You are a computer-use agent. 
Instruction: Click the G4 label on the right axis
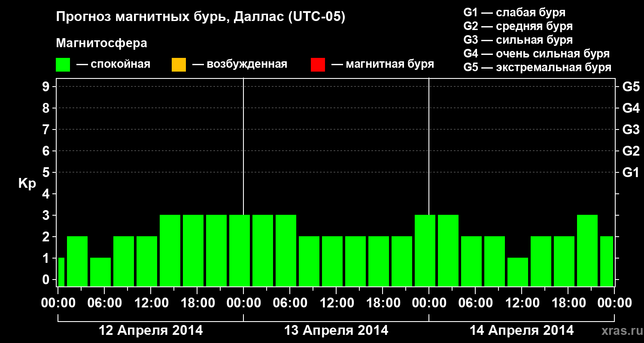coord(631,108)
